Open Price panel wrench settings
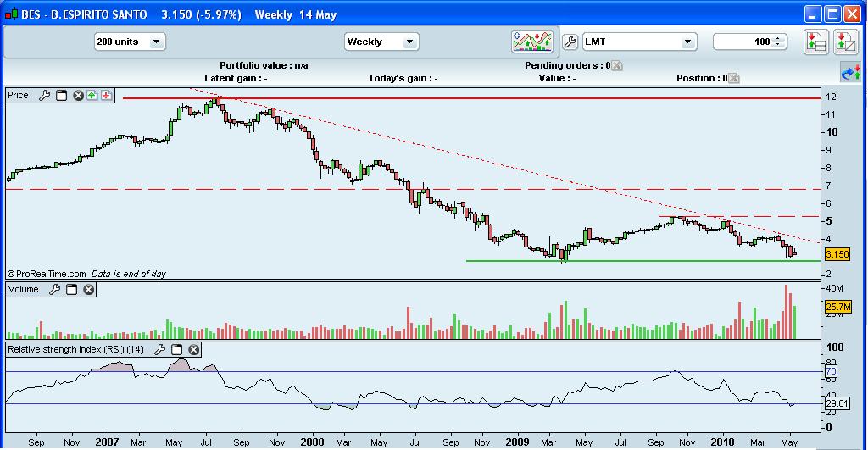Image resolution: width=868 pixels, height=450 pixels. [x=45, y=95]
